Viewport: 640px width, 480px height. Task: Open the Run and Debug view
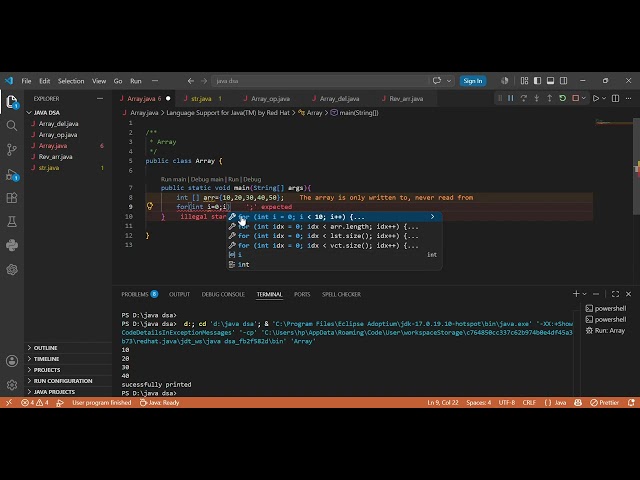tap(12, 175)
